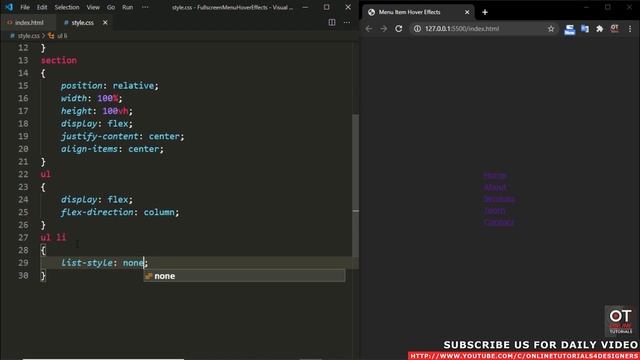640x360 pixels.
Task: Click 'width: 100%;' on line 16
Action: click(91, 98)
